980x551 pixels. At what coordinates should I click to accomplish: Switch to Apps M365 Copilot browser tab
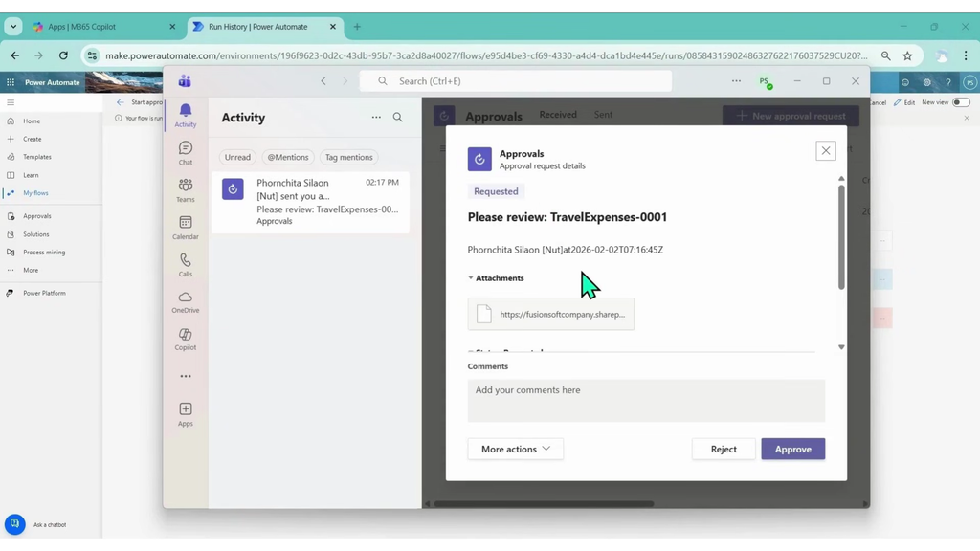(103, 27)
